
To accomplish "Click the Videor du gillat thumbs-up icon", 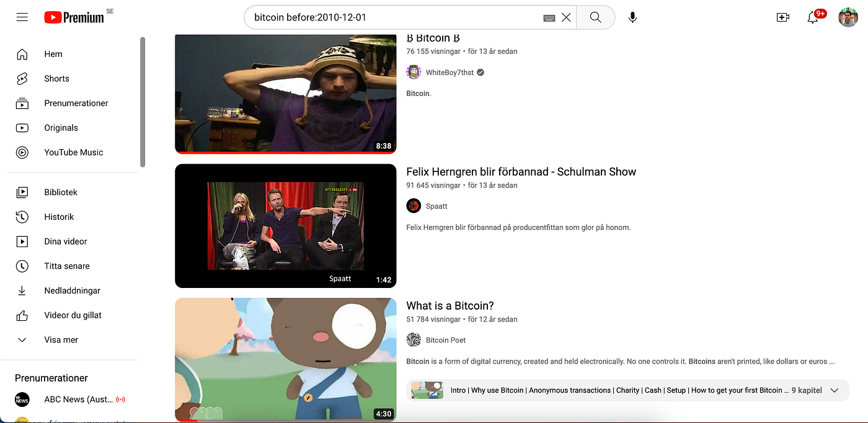I will [22, 315].
